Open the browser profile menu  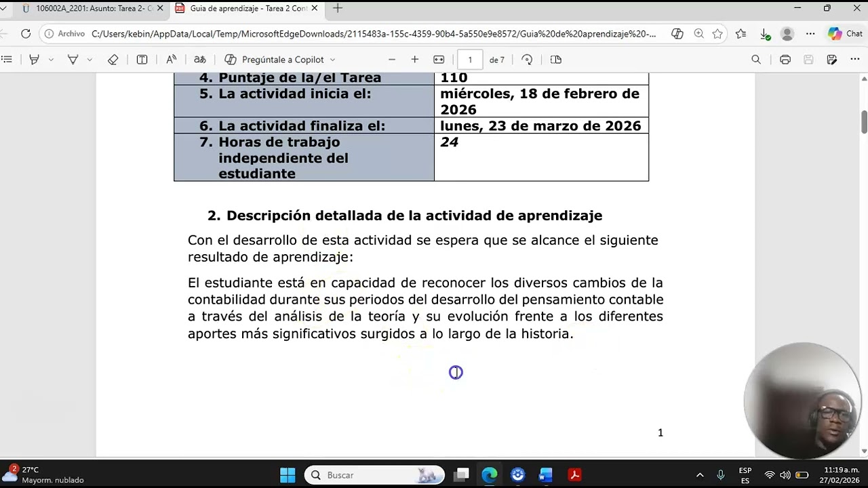coord(787,33)
